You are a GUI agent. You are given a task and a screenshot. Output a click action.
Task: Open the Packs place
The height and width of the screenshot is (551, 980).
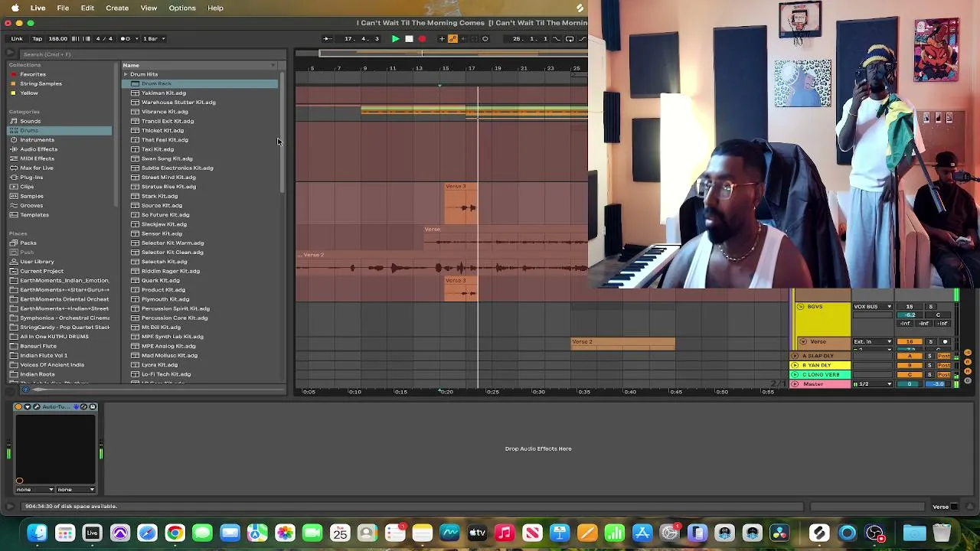click(x=28, y=243)
